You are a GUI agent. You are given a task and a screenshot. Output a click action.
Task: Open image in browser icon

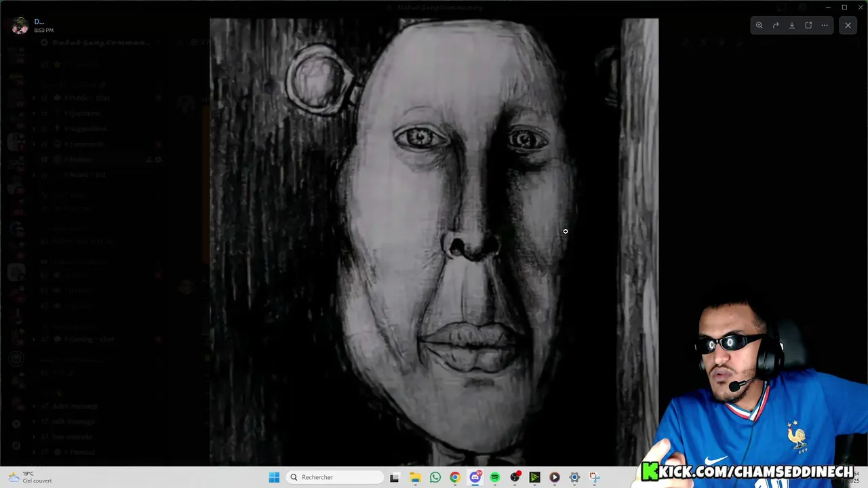pos(808,26)
